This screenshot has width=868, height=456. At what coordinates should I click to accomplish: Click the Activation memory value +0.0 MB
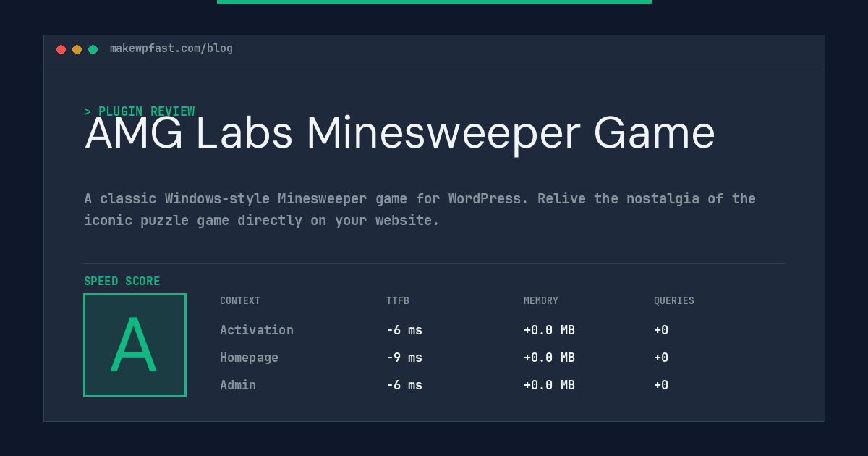coord(550,330)
